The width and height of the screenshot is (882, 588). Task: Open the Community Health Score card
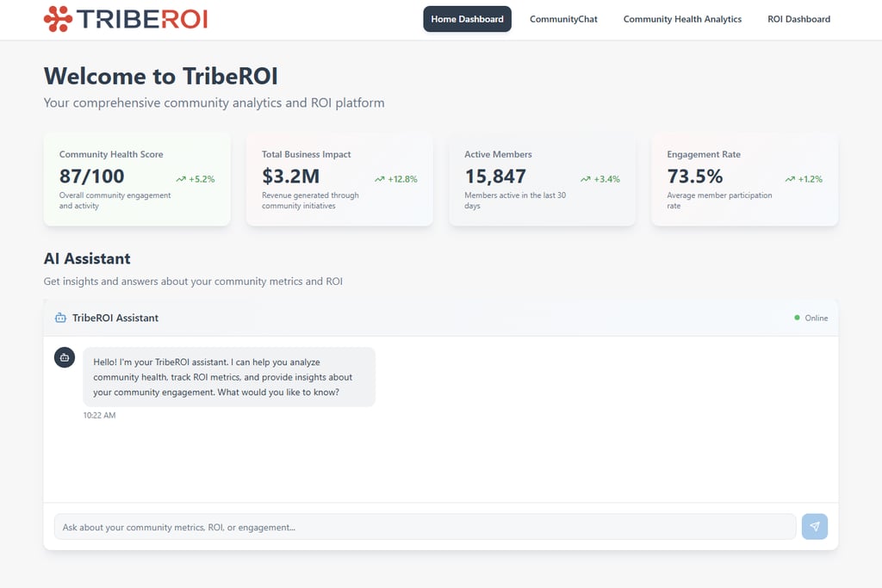(x=137, y=179)
